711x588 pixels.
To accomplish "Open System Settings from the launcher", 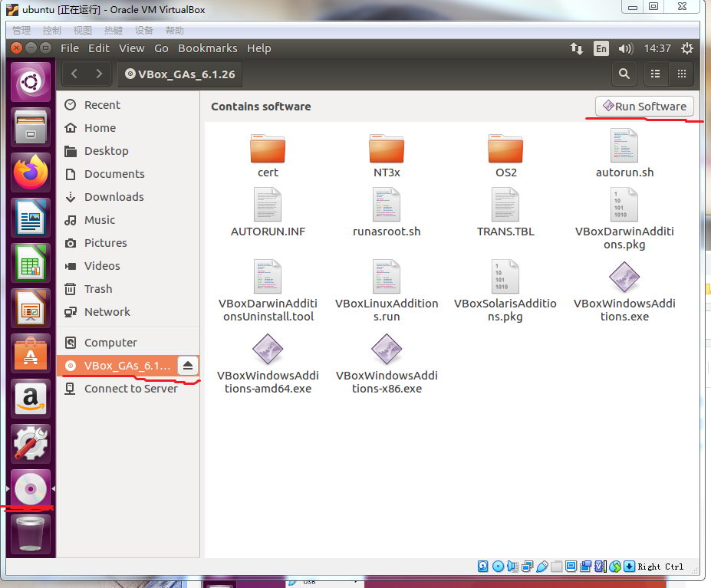I will tap(31, 444).
